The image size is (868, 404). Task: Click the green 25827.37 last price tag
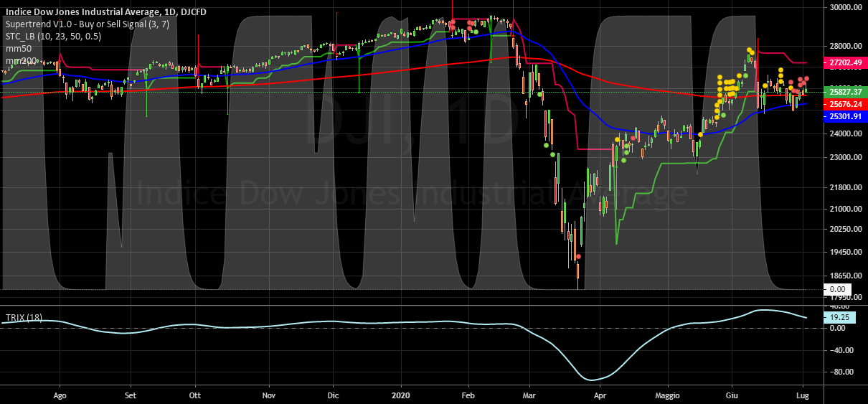(x=846, y=93)
